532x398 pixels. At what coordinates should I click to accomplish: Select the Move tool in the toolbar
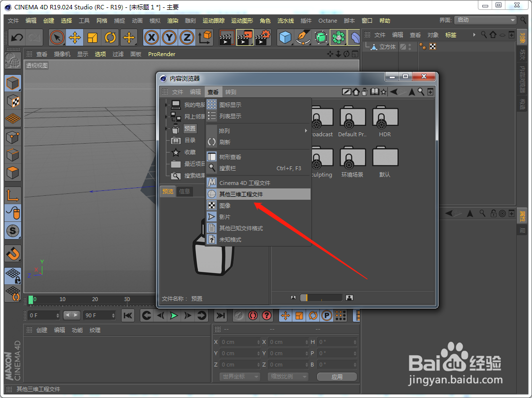[76, 37]
